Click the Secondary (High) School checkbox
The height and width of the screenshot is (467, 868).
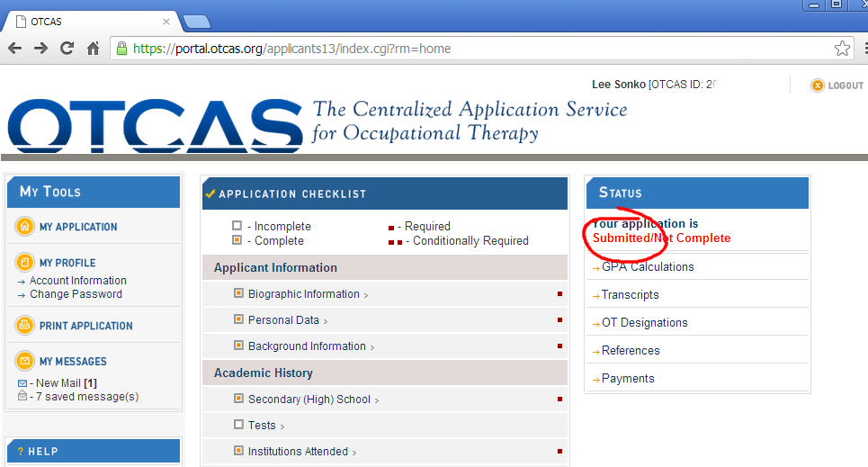point(238,399)
